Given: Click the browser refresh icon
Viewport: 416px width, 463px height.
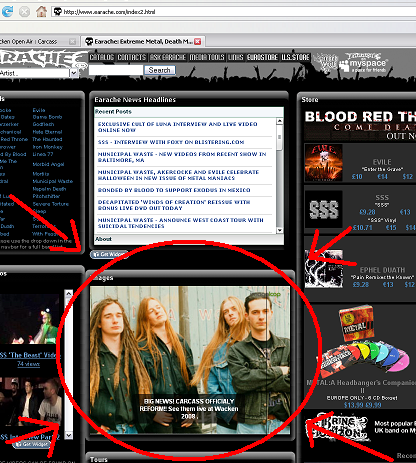Looking at the screenshot, I should click(7, 12).
